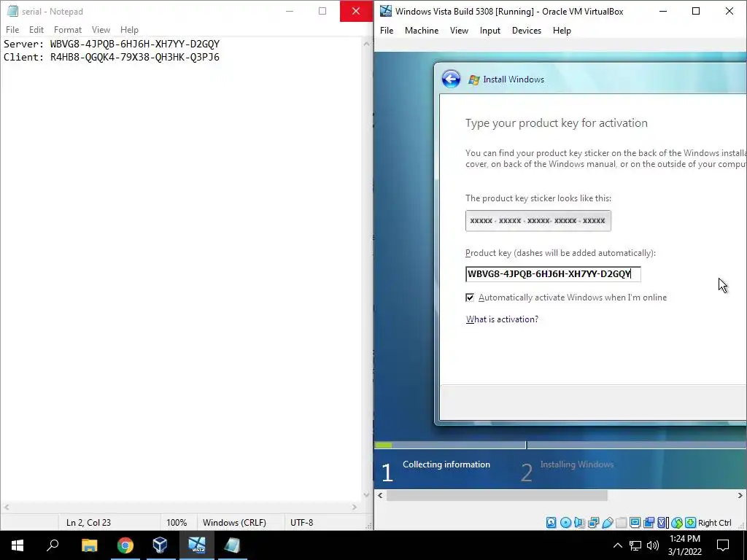Launch Google Chrome from the taskbar

pyautogui.click(x=125, y=545)
